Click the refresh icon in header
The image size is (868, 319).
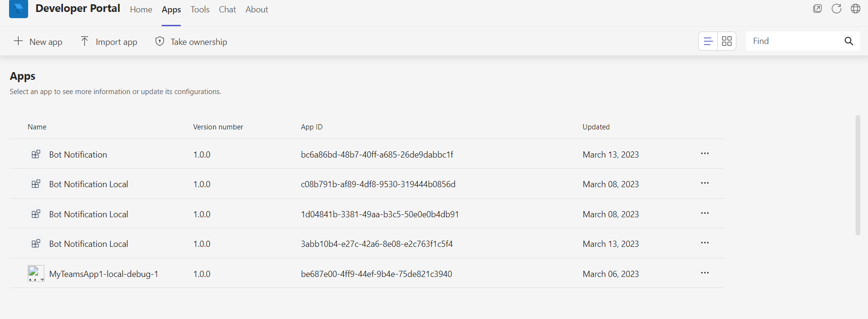(837, 9)
